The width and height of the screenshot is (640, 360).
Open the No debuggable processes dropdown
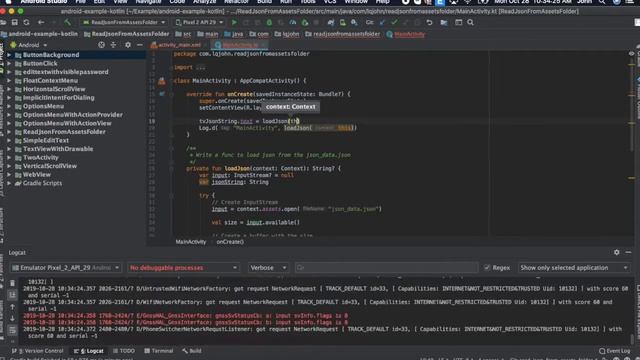tap(183, 268)
